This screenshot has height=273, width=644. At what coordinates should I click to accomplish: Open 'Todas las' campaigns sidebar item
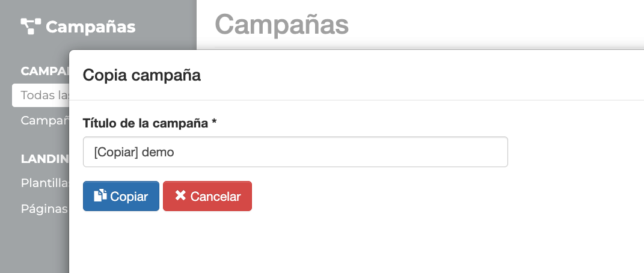[x=40, y=95]
